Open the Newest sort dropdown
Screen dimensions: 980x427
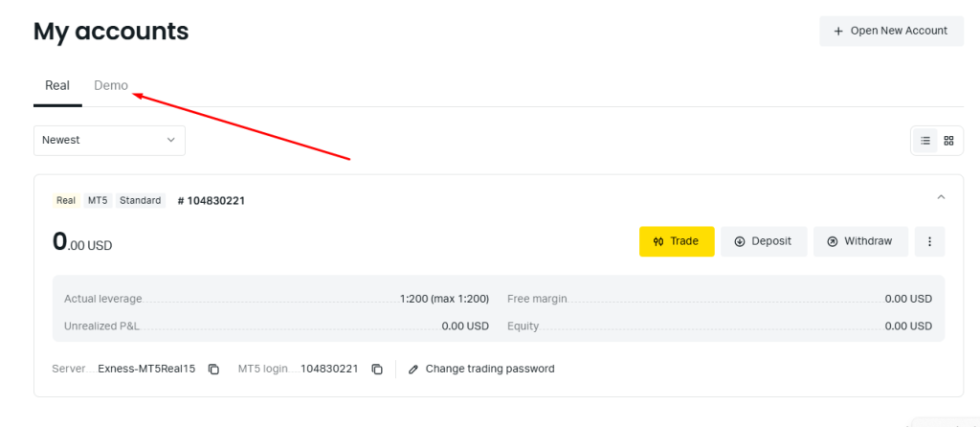(109, 140)
